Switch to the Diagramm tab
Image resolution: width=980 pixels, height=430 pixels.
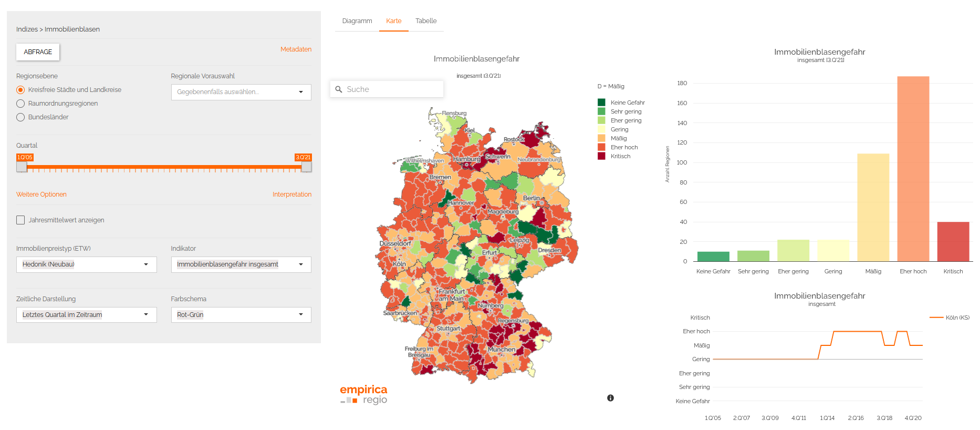357,21
